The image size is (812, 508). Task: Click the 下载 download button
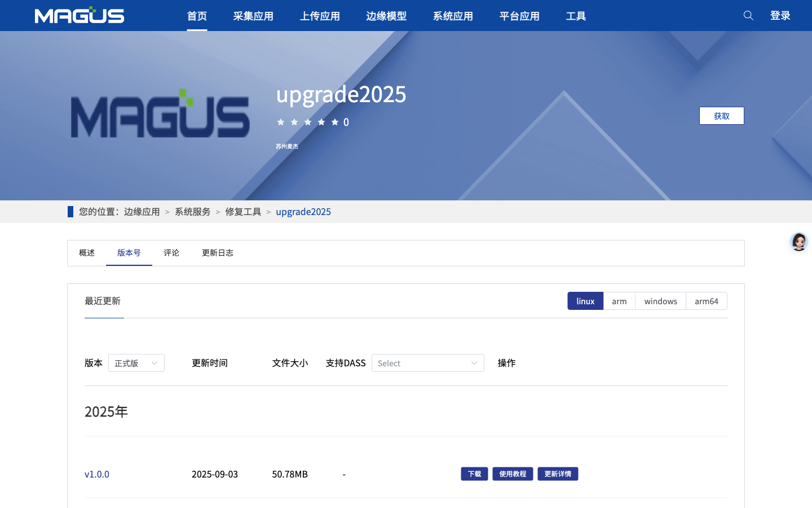[474, 474]
